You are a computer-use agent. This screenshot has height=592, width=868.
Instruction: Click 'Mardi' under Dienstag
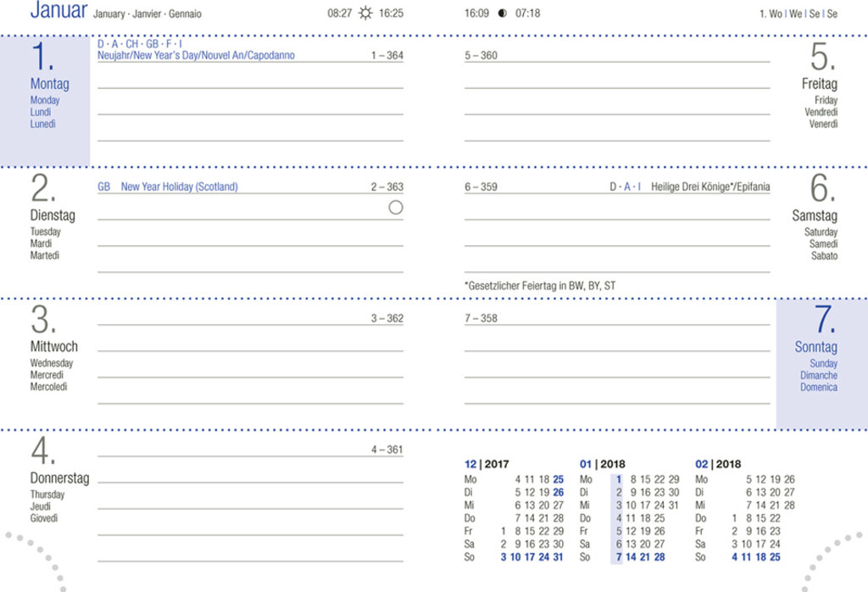click(41, 243)
